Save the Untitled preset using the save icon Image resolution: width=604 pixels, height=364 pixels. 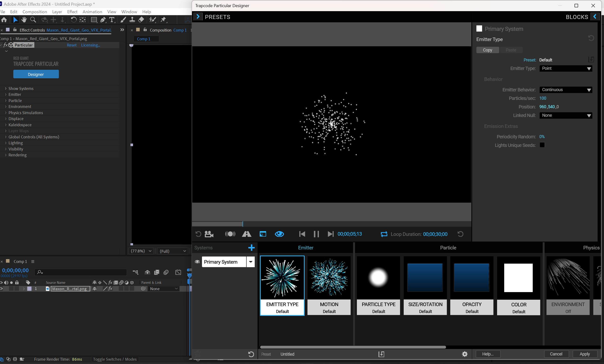(381, 354)
